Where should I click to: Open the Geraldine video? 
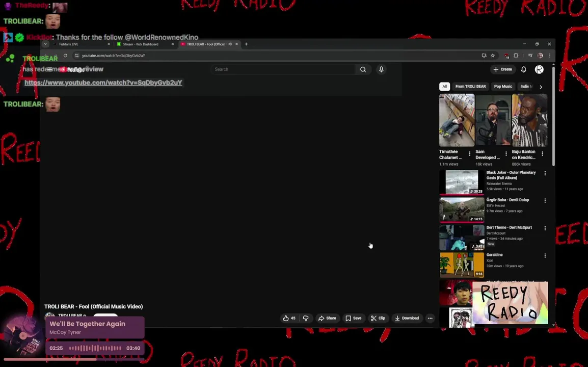[494, 255]
